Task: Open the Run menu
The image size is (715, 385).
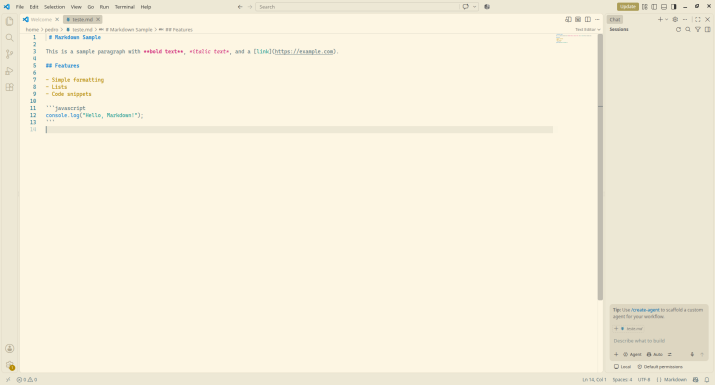Action: coord(104,7)
